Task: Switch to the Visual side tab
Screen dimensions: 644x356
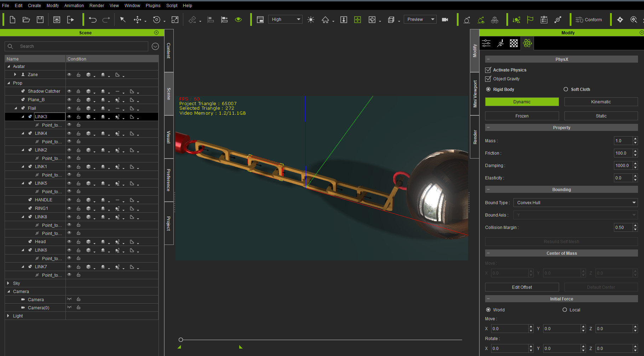Action: [x=169, y=137]
